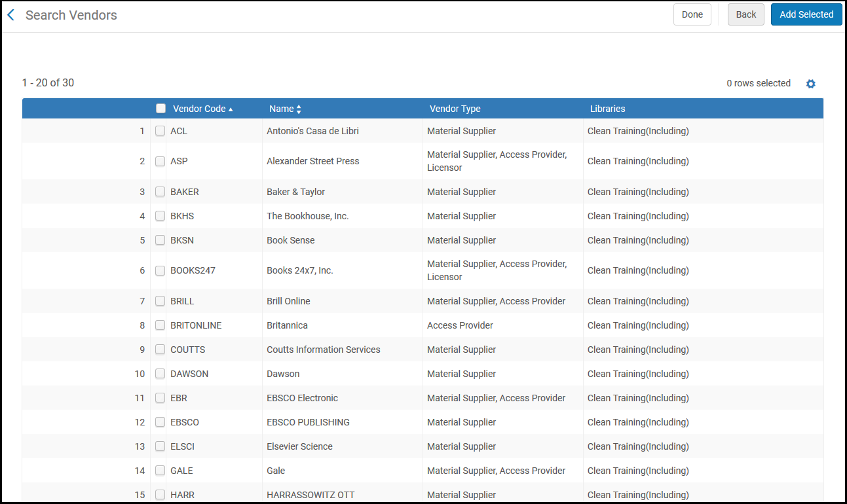Check the BKHS vendor row checkbox
This screenshot has width=847, height=504.
pos(160,216)
